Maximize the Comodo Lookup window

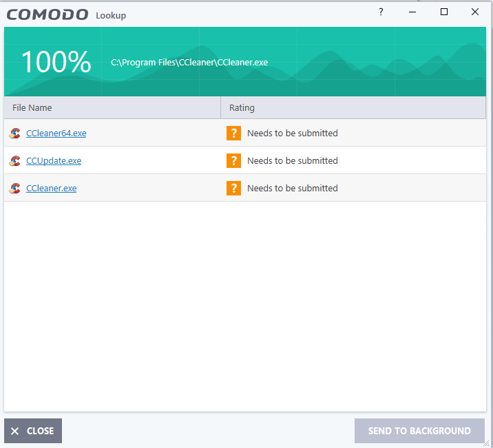coord(444,12)
